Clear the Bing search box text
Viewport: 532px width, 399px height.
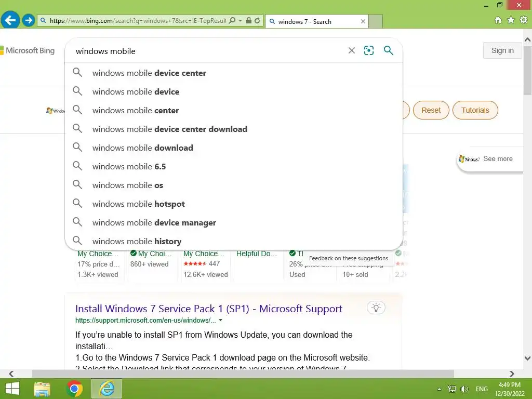click(352, 50)
